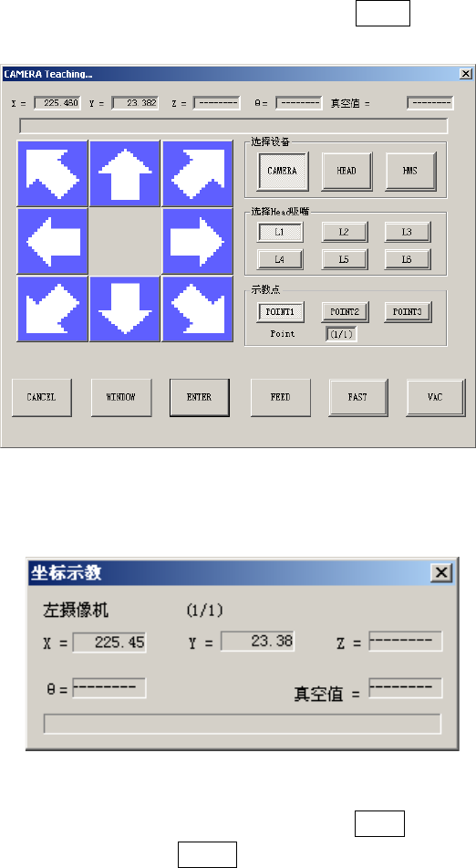Image resolution: width=476 pixels, height=868 pixels.
Task: Pick teaching point POINT2
Action: (345, 311)
